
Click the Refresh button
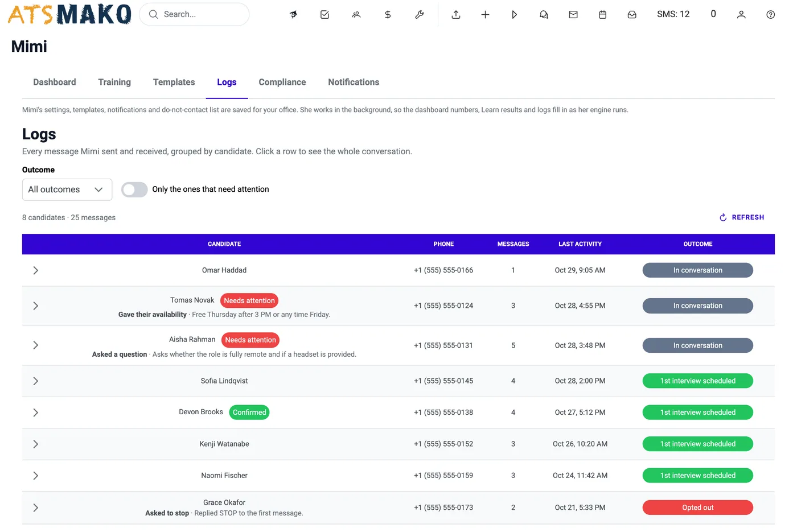click(742, 217)
